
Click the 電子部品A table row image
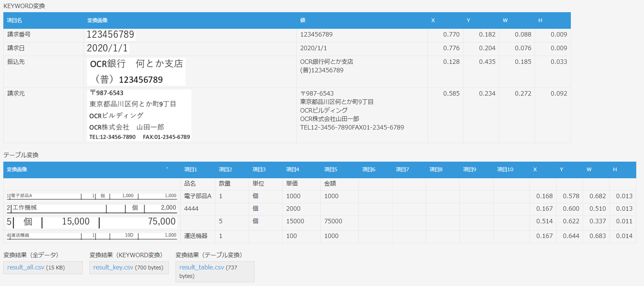(92, 196)
